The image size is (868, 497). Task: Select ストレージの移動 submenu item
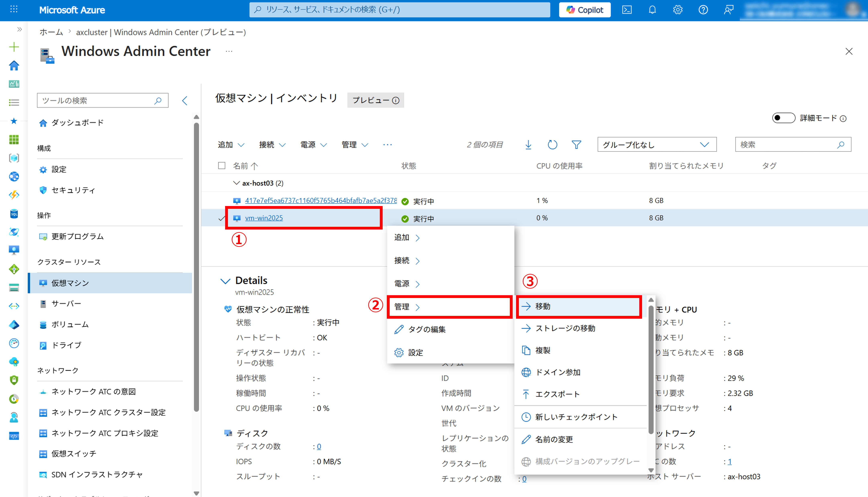(x=580, y=328)
